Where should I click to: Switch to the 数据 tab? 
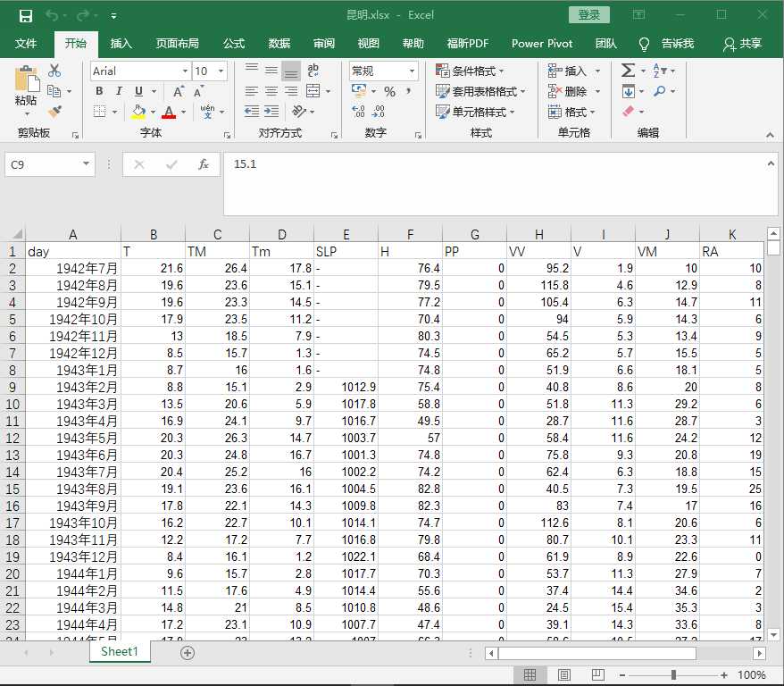click(x=279, y=44)
